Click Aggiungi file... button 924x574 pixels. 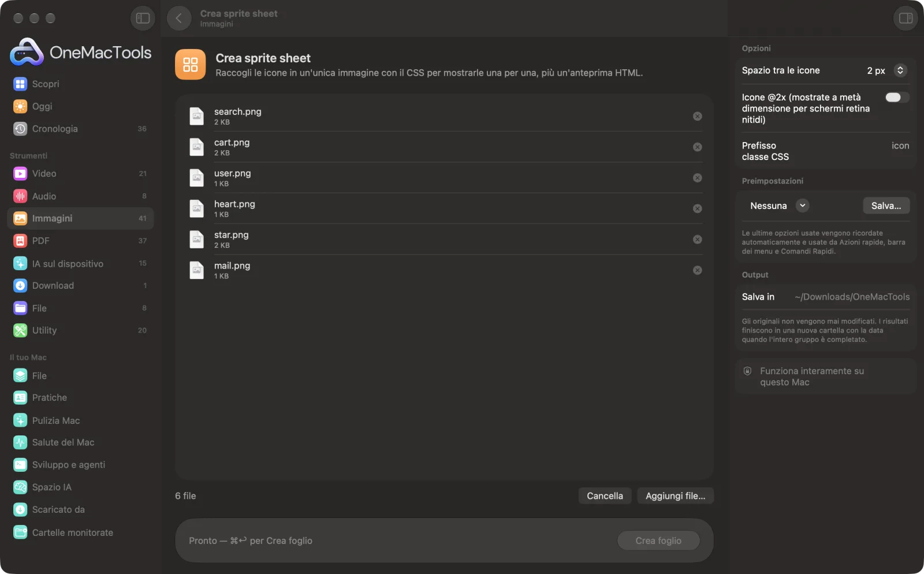pyautogui.click(x=675, y=496)
